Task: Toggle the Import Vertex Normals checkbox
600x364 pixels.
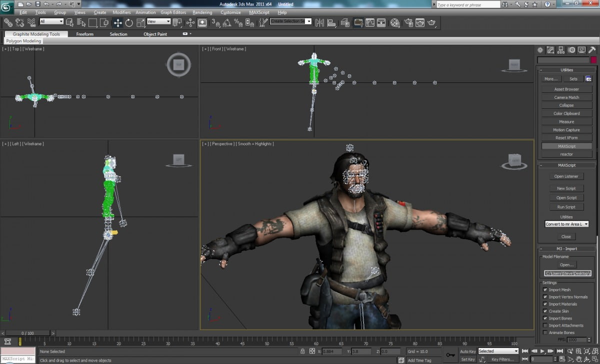Action: click(545, 297)
